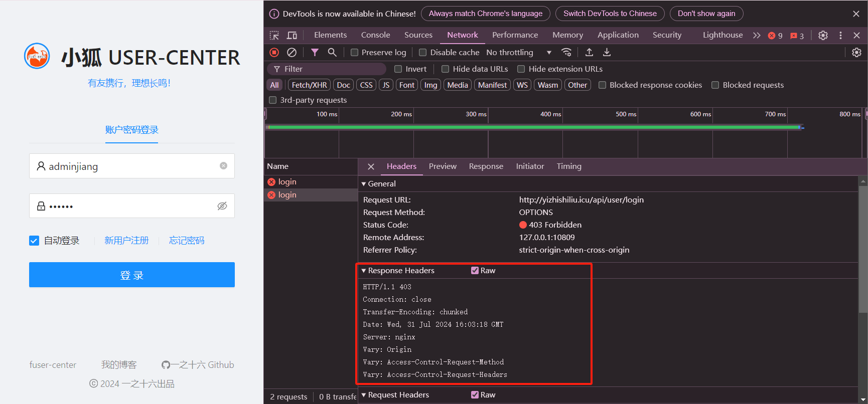This screenshot has height=404, width=868.
Task: Open the Sources tab
Action: coord(418,35)
